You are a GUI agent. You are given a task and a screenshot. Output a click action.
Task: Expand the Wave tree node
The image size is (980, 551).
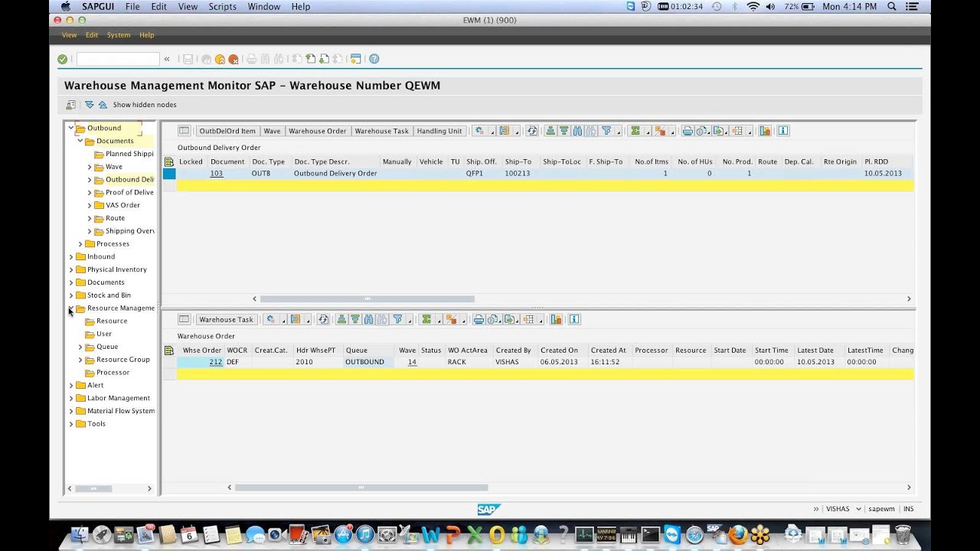tap(90, 167)
